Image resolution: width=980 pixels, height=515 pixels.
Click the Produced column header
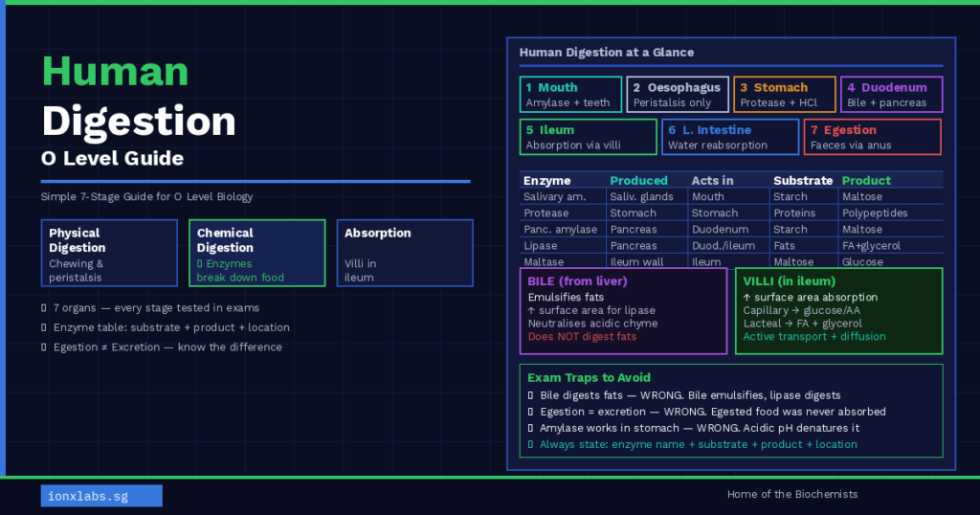pyautogui.click(x=638, y=180)
